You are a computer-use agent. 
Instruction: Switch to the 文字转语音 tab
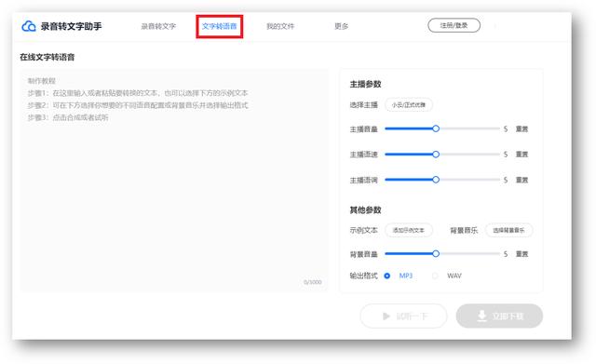(x=220, y=26)
